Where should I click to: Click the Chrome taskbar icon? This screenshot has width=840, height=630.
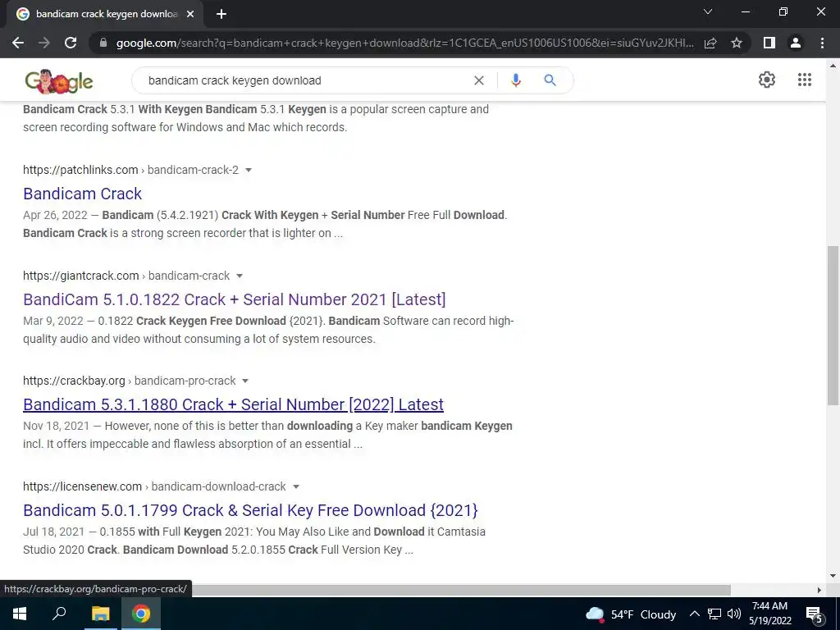[x=141, y=614]
